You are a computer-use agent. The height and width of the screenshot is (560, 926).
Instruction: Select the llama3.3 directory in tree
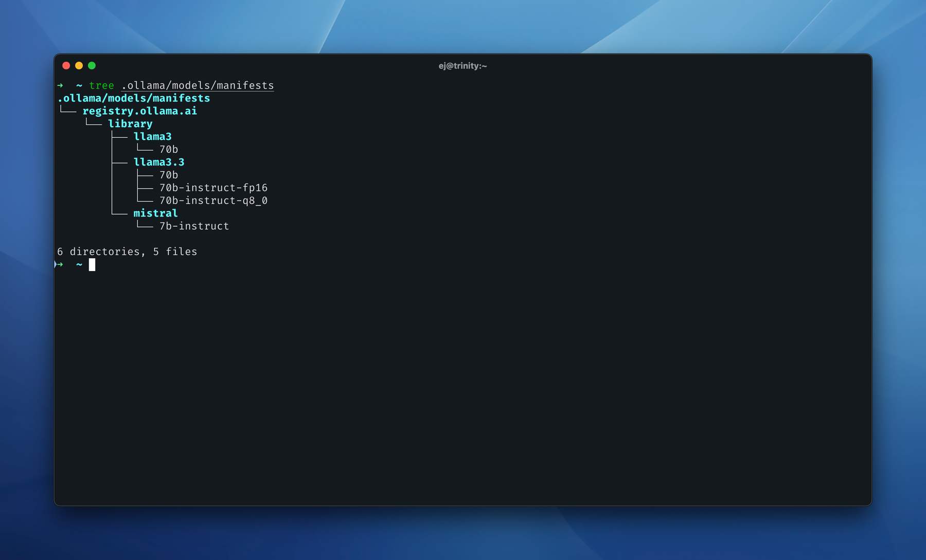[x=158, y=162]
